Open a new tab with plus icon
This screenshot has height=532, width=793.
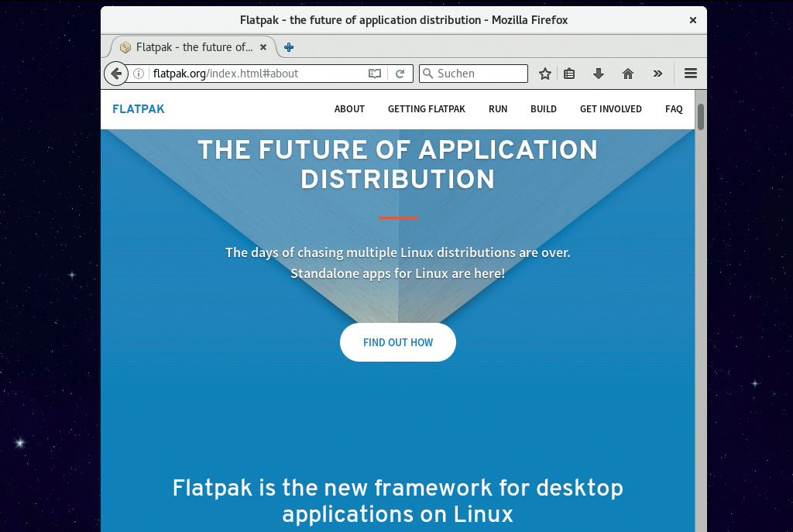click(x=289, y=47)
